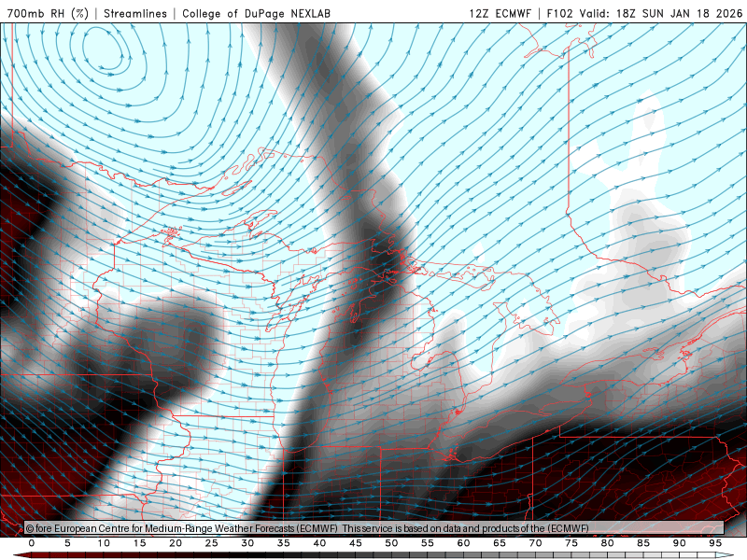The width and height of the screenshot is (747, 560).
Task: Click the colorbar label "60"
Action: point(463,543)
